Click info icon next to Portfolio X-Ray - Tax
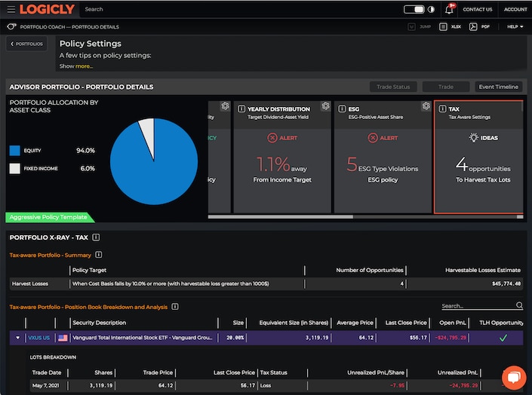Image resolution: width=532 pixels, height=395 pixels. click(97, 237)
